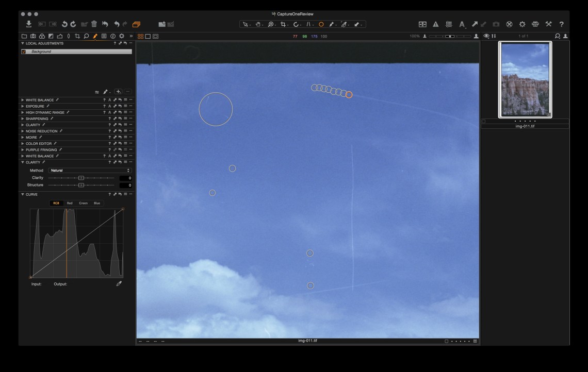The image size is (588, 372).
Task: Expand the Noise Reduction panel
Action: click(x=23, y=131)
